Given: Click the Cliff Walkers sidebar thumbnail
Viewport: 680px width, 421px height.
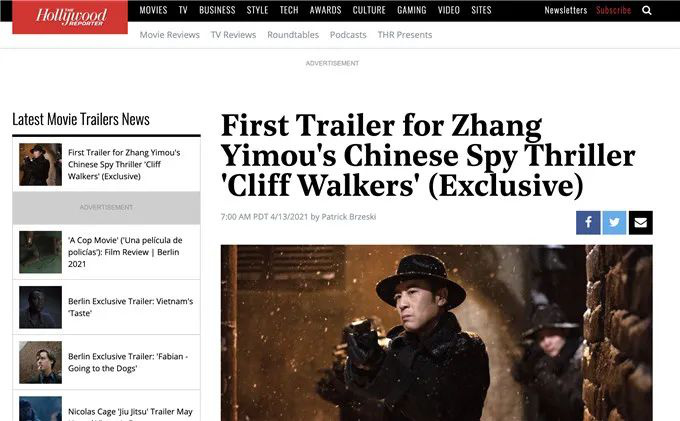Looking at the screenshot, I should pyautogui.click(x=40, y=164).
